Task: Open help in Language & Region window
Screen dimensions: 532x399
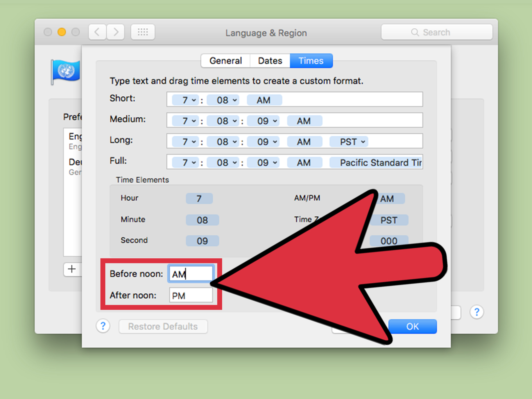Action: click(x=477, y=312)
